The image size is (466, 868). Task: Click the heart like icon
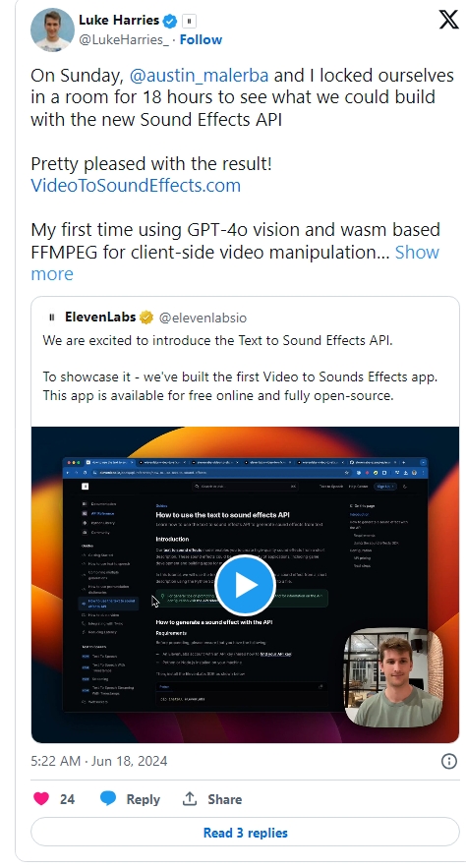[41, 798]
